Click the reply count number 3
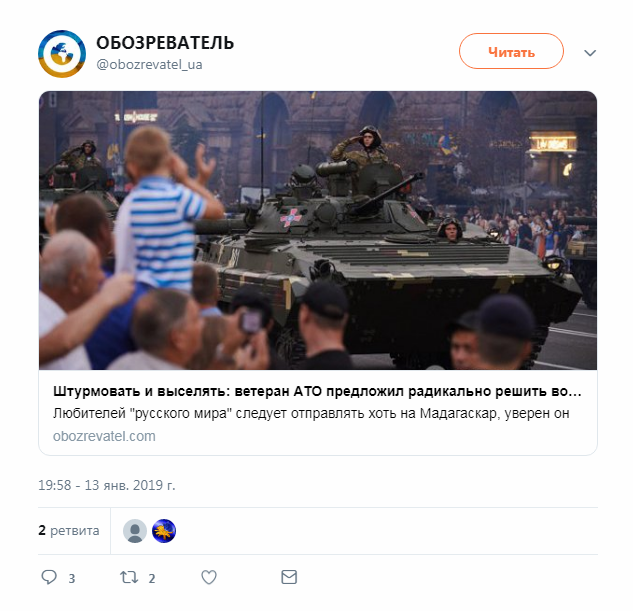This screenshot has height=611, width=633. click(71, 579)
